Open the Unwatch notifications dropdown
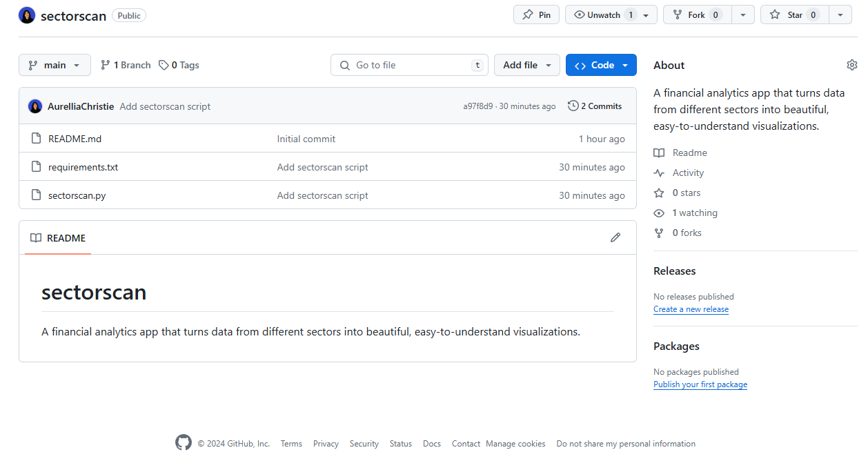This screenshot has width=868, height=470. 611,14
